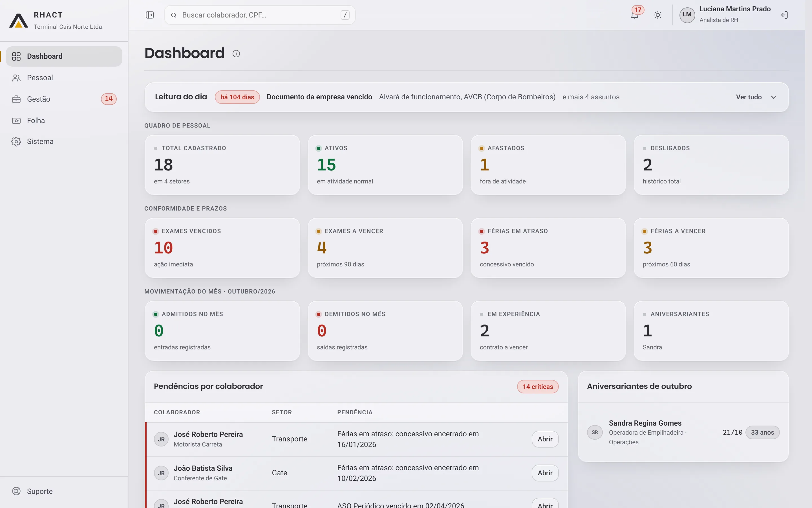The image size is (812, 508).
Task: Click JR avatar for Motorista Carreta row
Action: (x=161, y=439)
